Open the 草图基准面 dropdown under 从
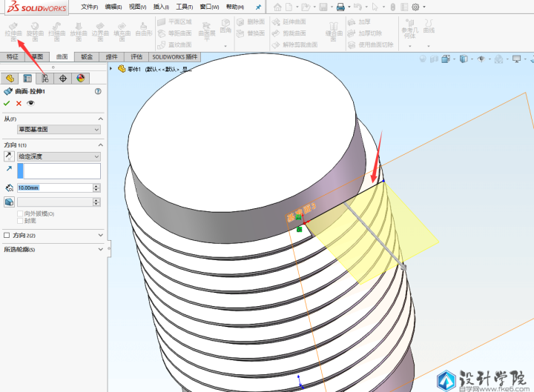The image size is (534, 392). pos(59,129)
